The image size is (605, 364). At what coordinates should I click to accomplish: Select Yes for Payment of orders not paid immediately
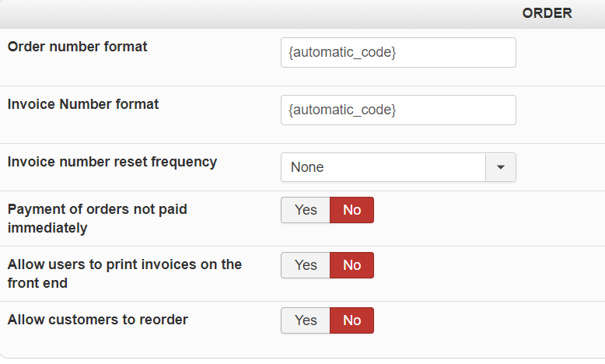point(306,210)
